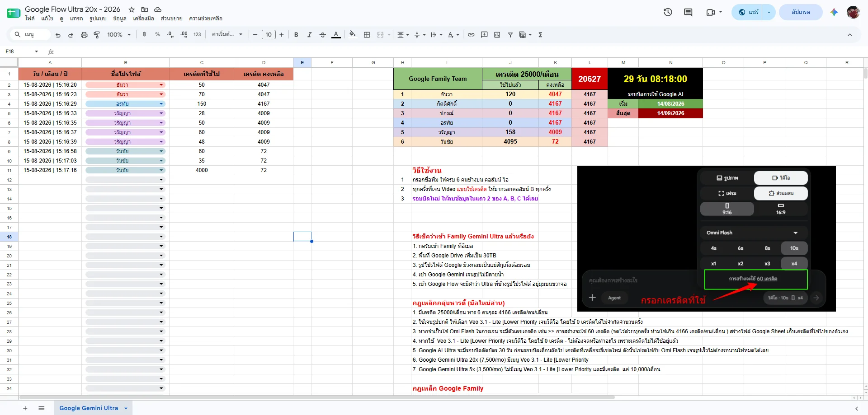Open the Google Sheets home
The height and width of the screenshot is (415, 868).
14,13
